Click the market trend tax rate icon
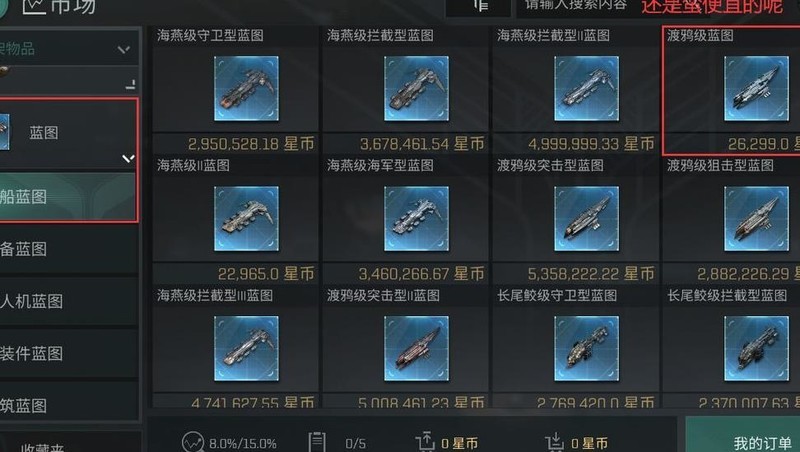The height and width of the screenshot is (452, 800). click(193, 442)
